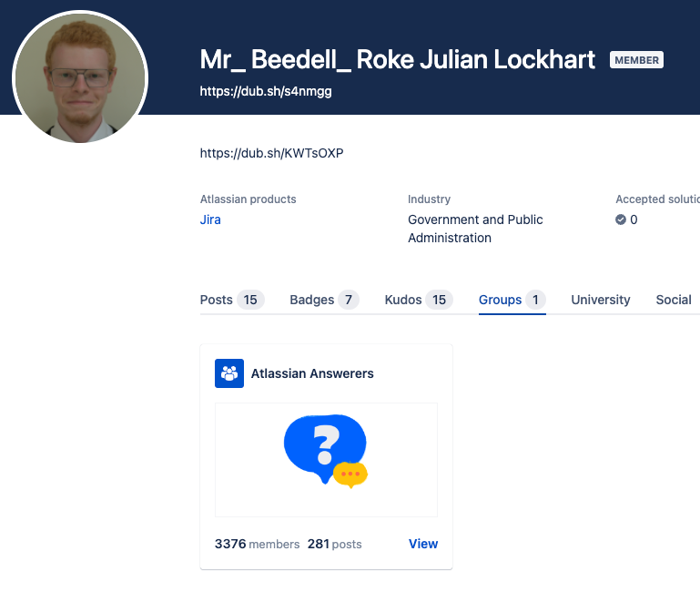Image resolution: width=700 pixels, height=592 pixels.
Task: Click the Industry label
Action: point(429,199)
